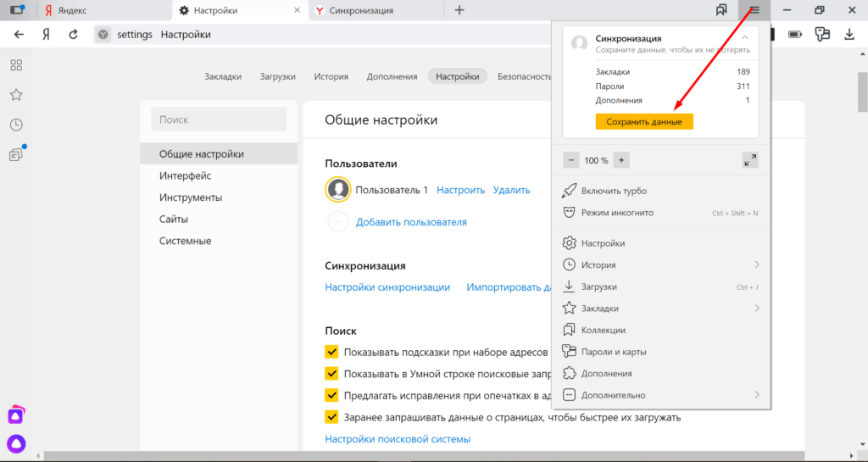Viewport: 868px width, 462px height.
Task: Reload the page with the refresh icon
Action: pos(73,34)
